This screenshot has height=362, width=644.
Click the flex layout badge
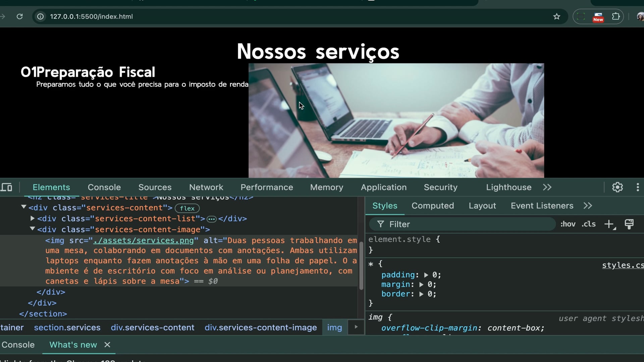(187, 208)
